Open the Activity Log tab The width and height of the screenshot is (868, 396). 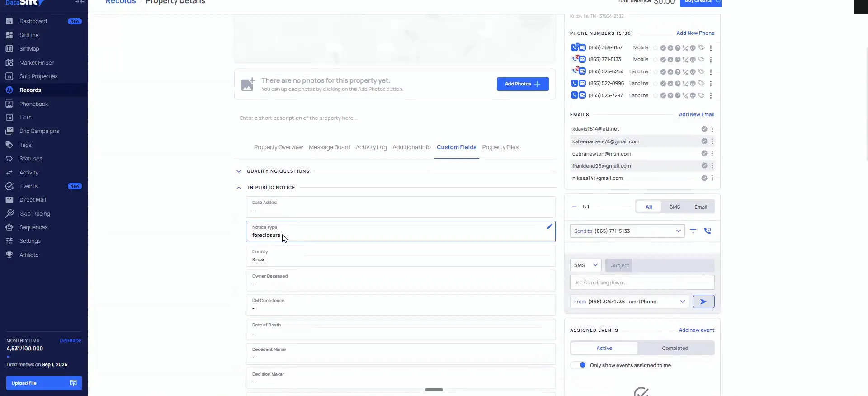(371, 147)
